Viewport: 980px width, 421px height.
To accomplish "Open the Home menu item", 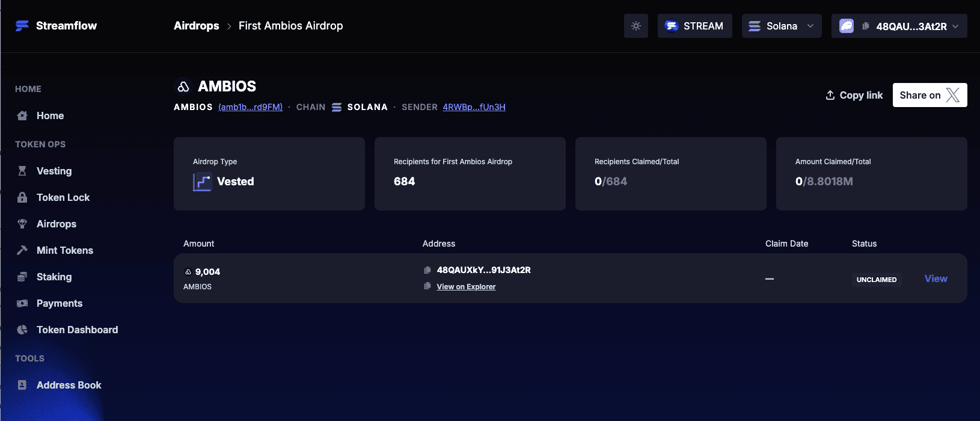I will (50, 115).
